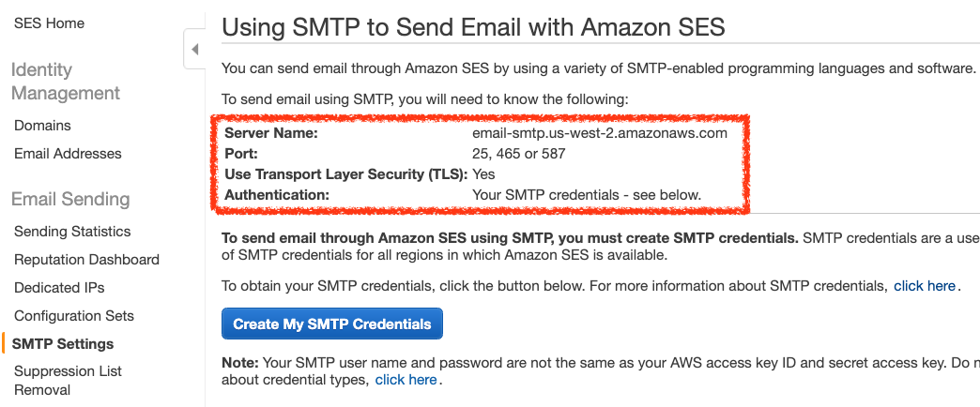
Task: Open Email Addresses in the sidebar
Action: pos(68,154)
